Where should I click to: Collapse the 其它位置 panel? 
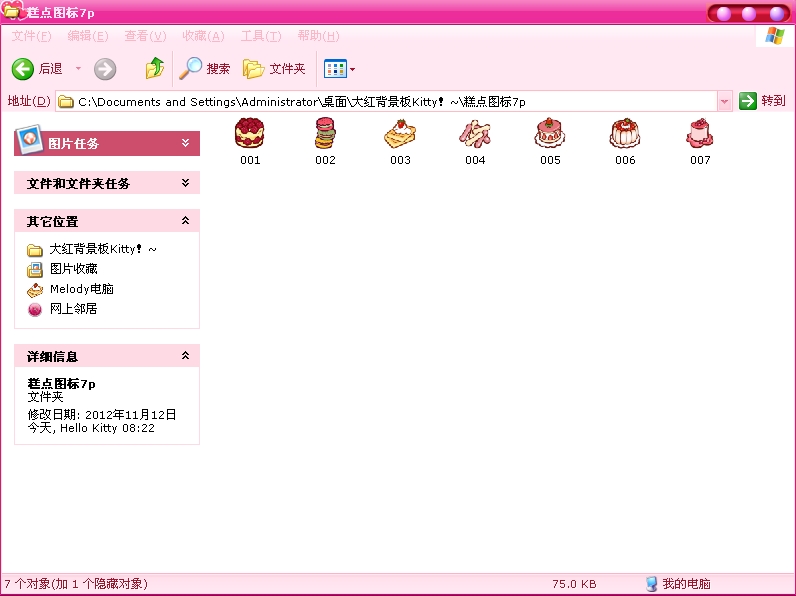coord(185,221)
